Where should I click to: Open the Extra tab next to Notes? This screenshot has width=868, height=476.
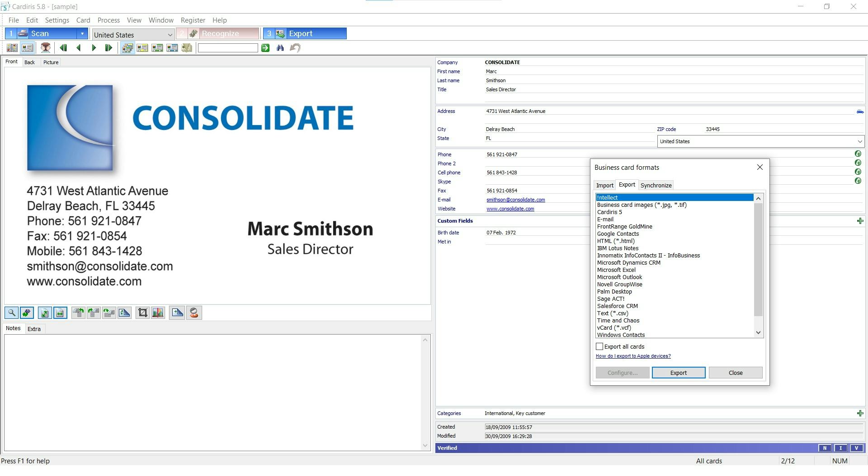pyautogui.click(x=34, y=329)
